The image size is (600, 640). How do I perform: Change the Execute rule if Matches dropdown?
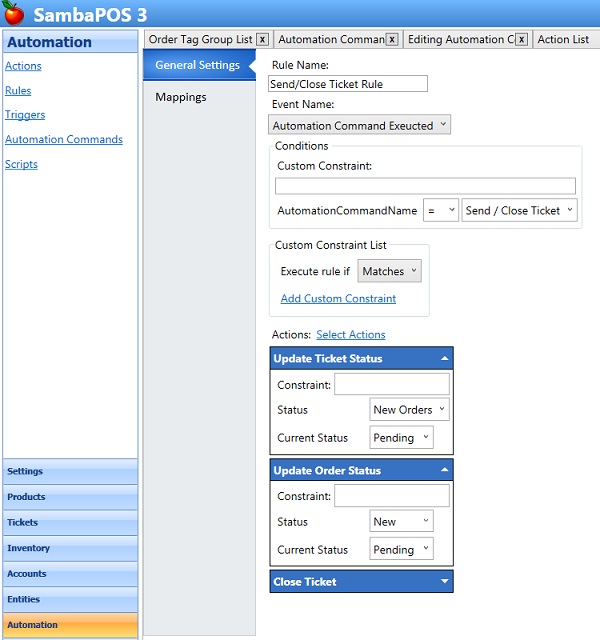tap(389, 271)
